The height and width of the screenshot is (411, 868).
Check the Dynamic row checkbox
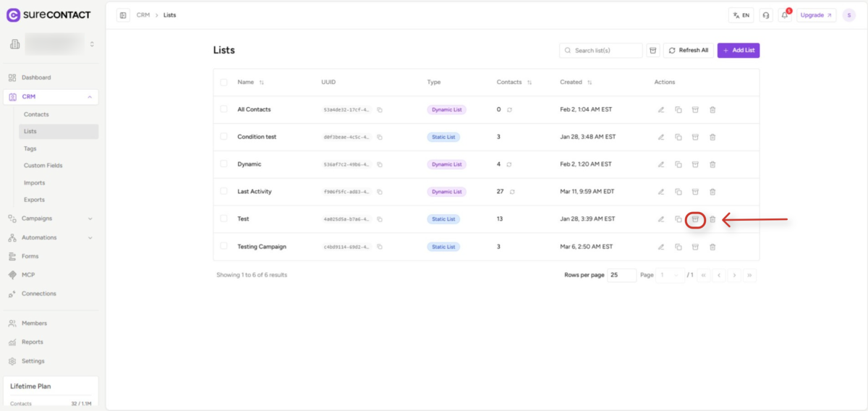pyautogui.click(x=224, y=164)
